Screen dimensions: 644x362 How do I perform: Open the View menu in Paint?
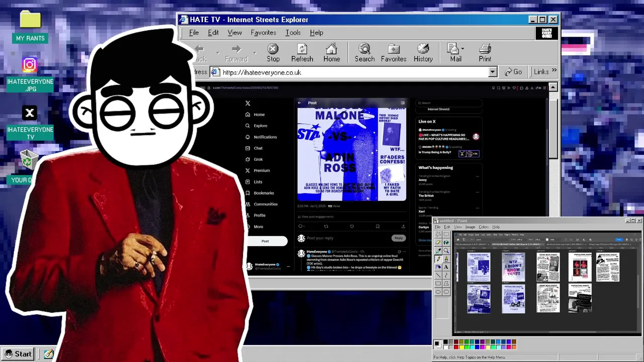457,227
